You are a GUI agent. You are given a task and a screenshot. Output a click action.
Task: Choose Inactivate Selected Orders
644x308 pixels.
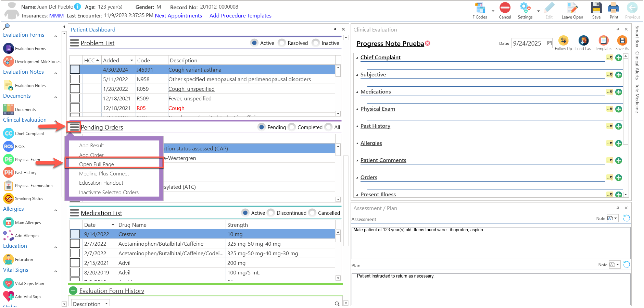pyautogui.click(x=109, y=193)
